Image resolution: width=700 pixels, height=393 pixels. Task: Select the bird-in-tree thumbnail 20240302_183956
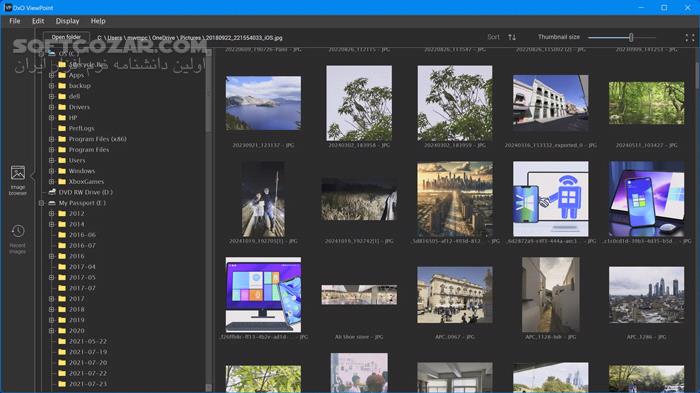click(x=359, y=103)
